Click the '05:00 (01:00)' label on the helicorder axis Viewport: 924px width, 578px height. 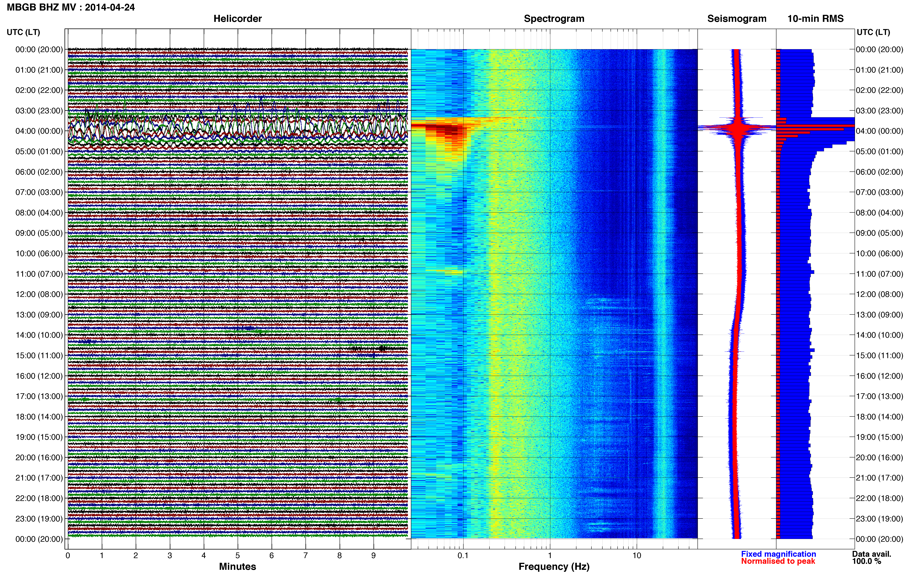pos(39,151)
